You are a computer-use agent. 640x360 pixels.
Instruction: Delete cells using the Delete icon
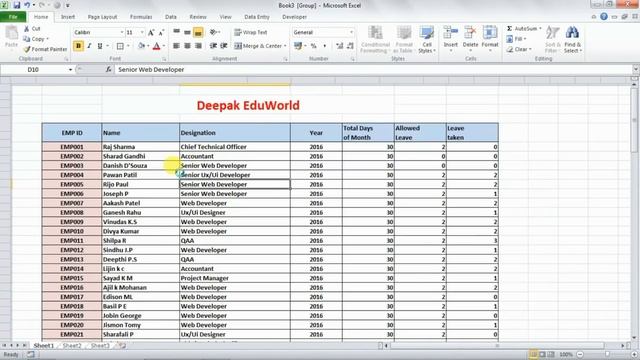470,33
